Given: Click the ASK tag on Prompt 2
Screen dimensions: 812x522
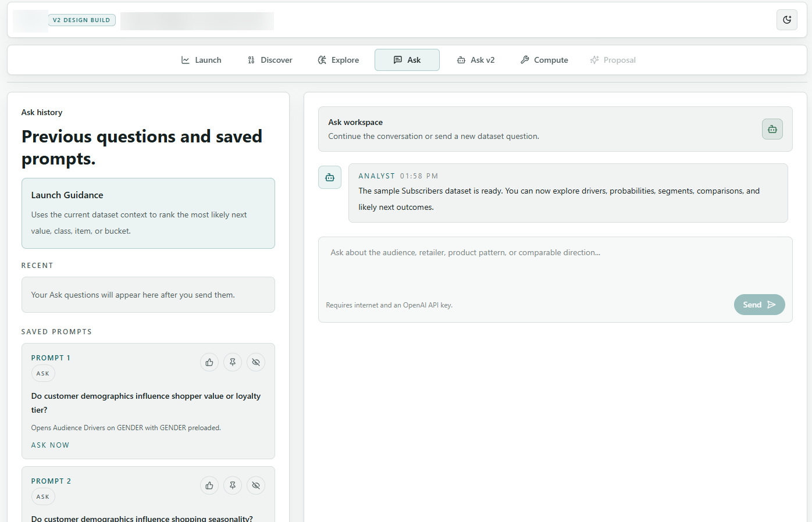Looking at the screenshot, I should click(43, 497).
